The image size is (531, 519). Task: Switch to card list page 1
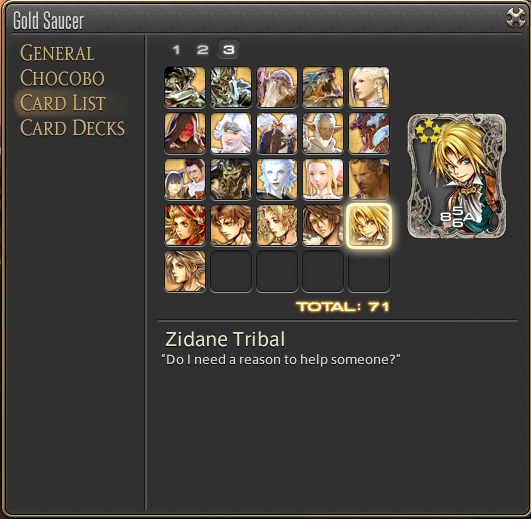pos(176,50)
